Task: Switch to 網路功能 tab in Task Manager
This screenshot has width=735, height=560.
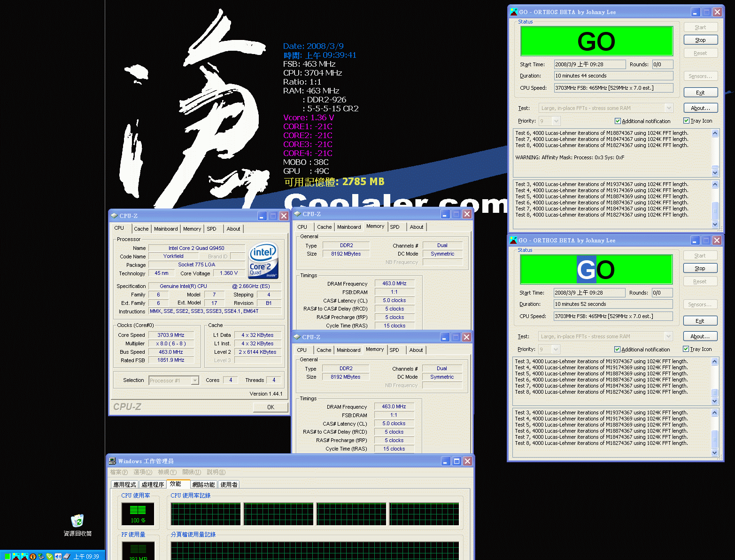Action: pos(203,485)
